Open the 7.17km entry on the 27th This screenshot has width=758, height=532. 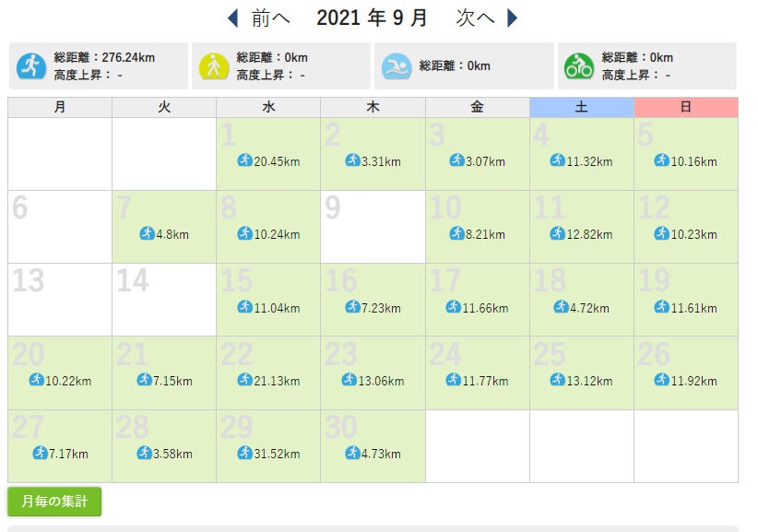coord(60,454)
